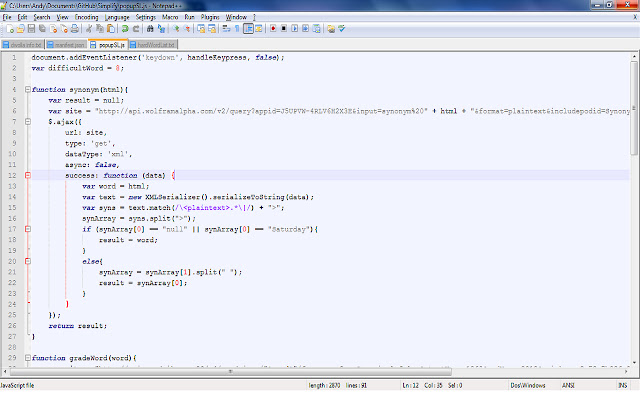This screenshot has width=640, height=400.
Task: Click the document close X on menu bar
Action: (x=635, y=17)
